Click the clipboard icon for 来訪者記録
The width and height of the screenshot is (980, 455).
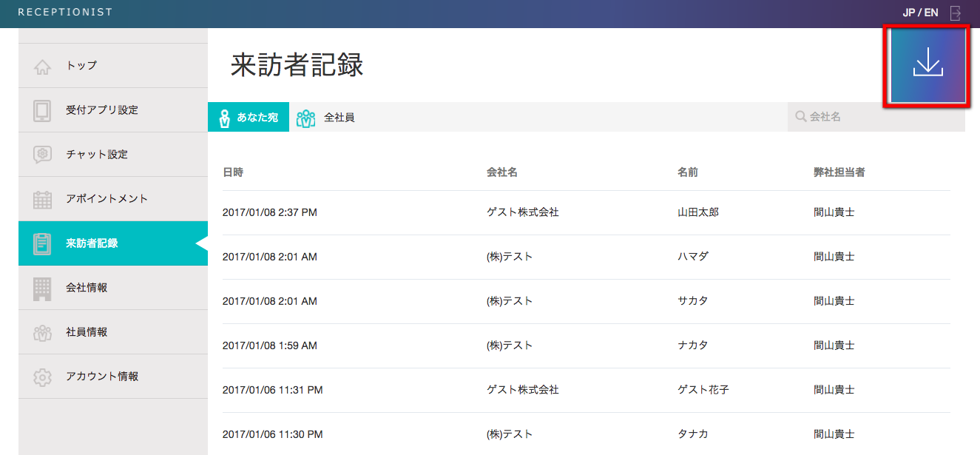pyautogui.click(x=42, y=243)
